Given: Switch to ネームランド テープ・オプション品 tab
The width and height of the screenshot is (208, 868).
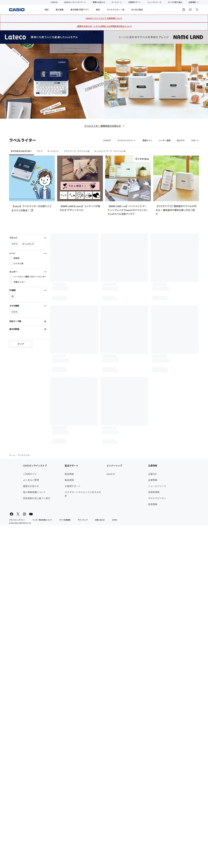Looking at the screenshot, I should [x=110, y=151].
